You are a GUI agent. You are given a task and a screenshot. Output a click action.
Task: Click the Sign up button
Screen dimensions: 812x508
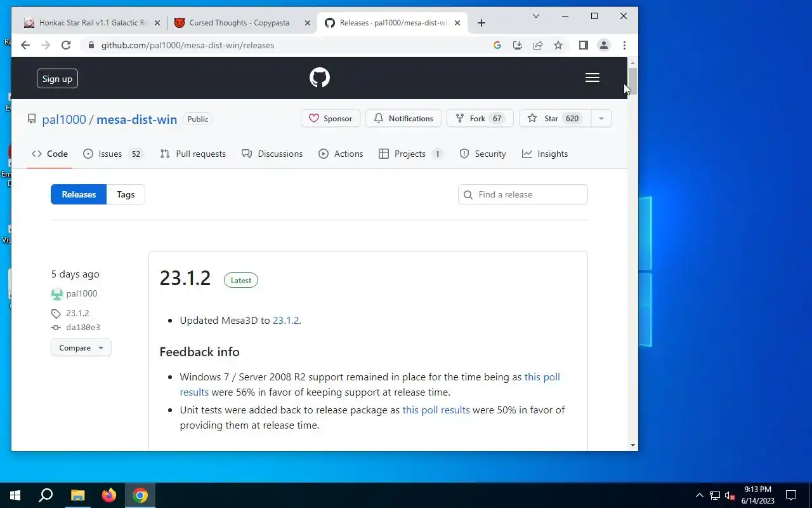[x=57, y=79]
